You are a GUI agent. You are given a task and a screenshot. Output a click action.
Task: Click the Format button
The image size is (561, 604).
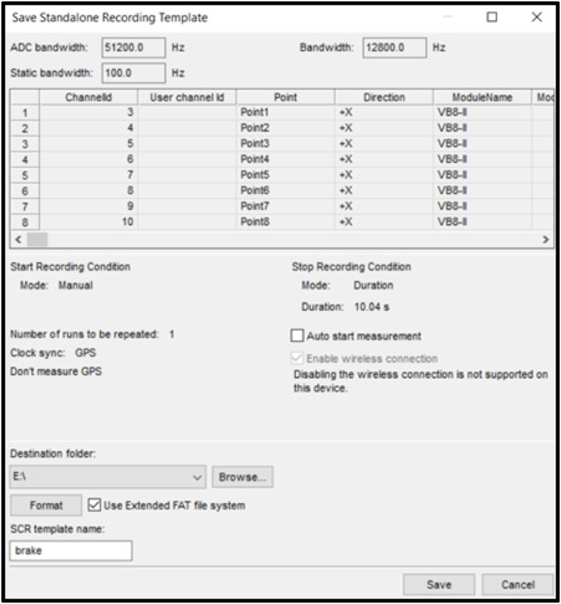(x=46, y=505)
